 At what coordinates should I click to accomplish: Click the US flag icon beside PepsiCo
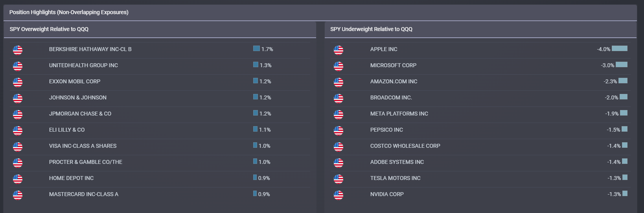pos(339,131)
